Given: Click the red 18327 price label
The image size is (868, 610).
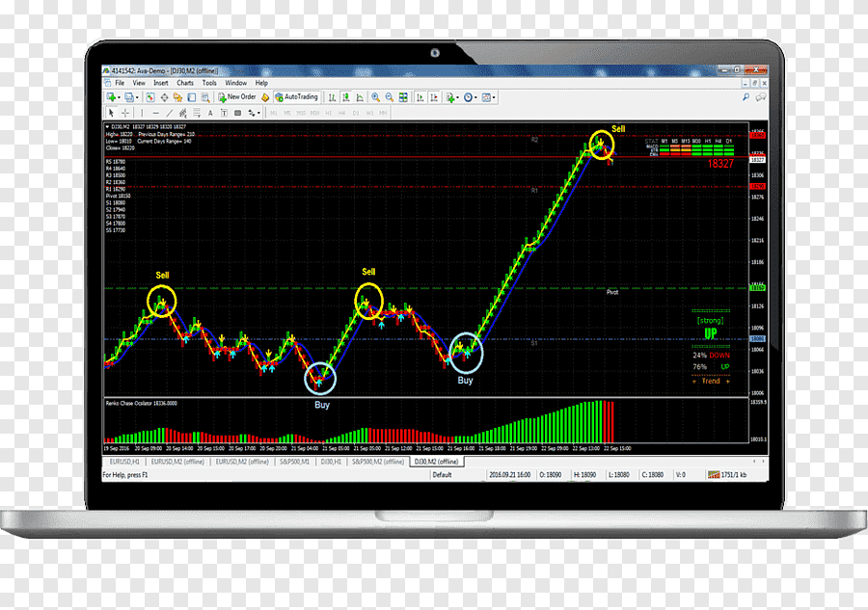Looking at the screenshot, I should [x=719, y=164].
